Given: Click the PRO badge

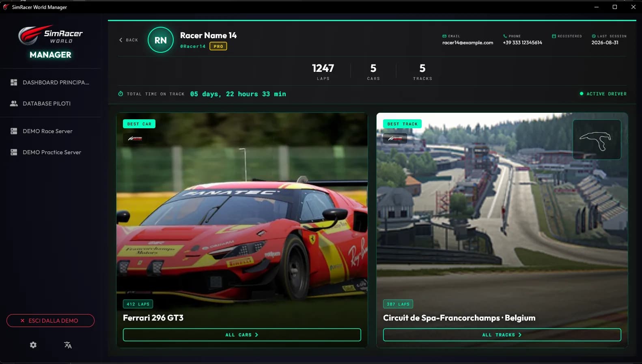Looking at the screenshot, I should 218,46.
